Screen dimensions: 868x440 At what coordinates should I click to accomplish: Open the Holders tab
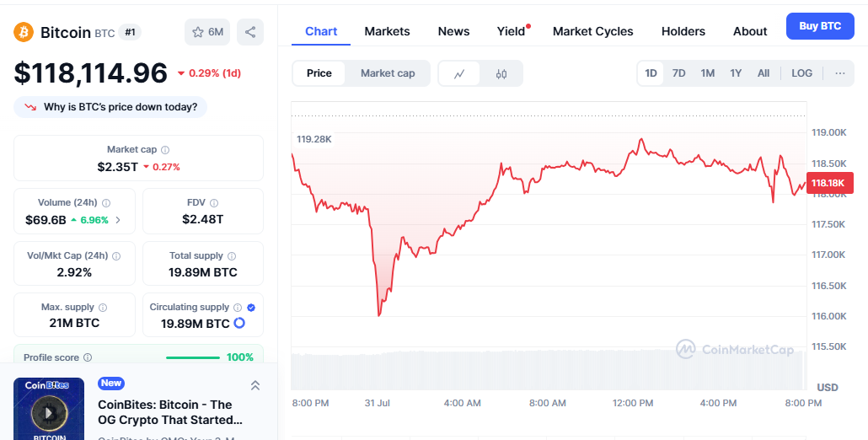[683, 31]
